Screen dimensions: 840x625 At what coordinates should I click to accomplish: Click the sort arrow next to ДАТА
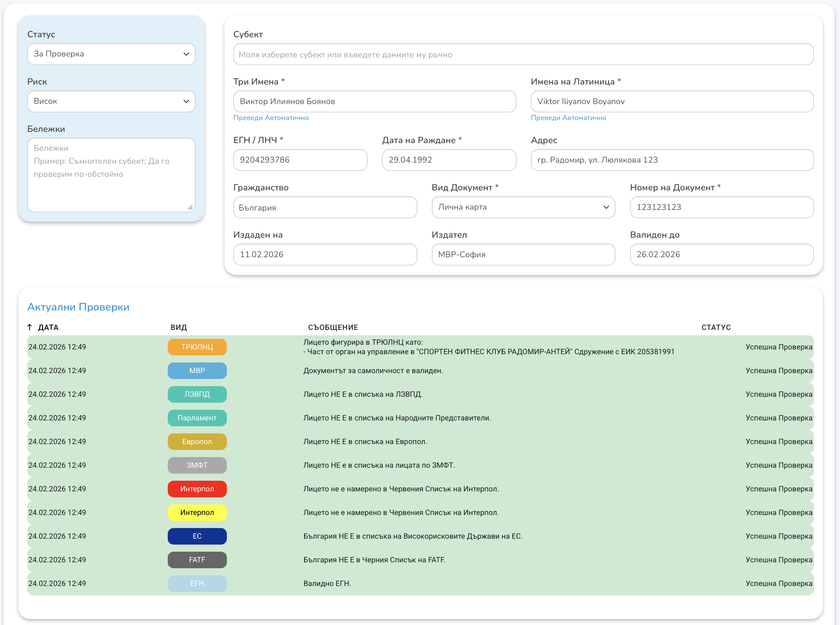(30, 327)
